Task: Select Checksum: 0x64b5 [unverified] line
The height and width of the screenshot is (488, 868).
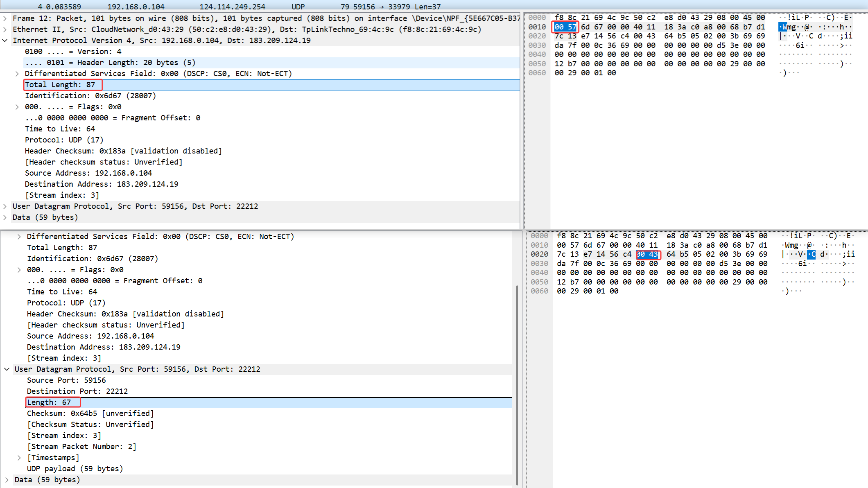Action: coord(90,413)
